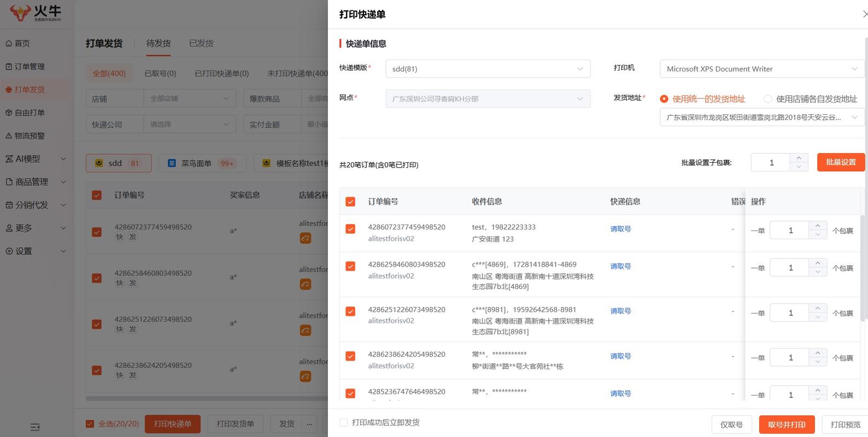This screenshot has height=437, width=868.
Task: Click orange shop icon in first background row
Action: click(306, 238)
